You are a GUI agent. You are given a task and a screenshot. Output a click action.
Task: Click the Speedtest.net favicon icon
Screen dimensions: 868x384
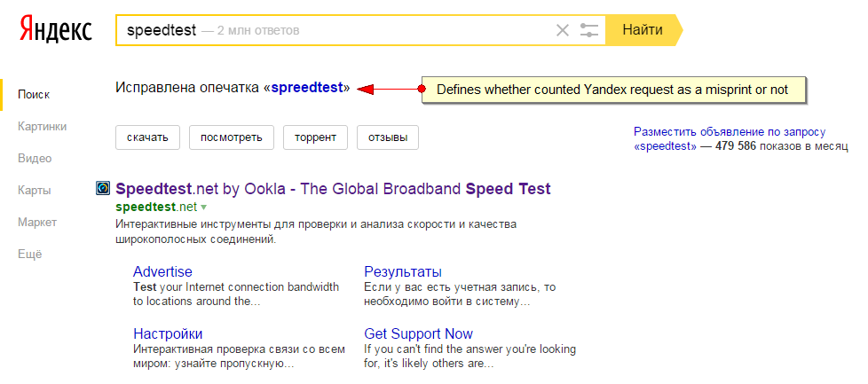(x=103, y=189)
